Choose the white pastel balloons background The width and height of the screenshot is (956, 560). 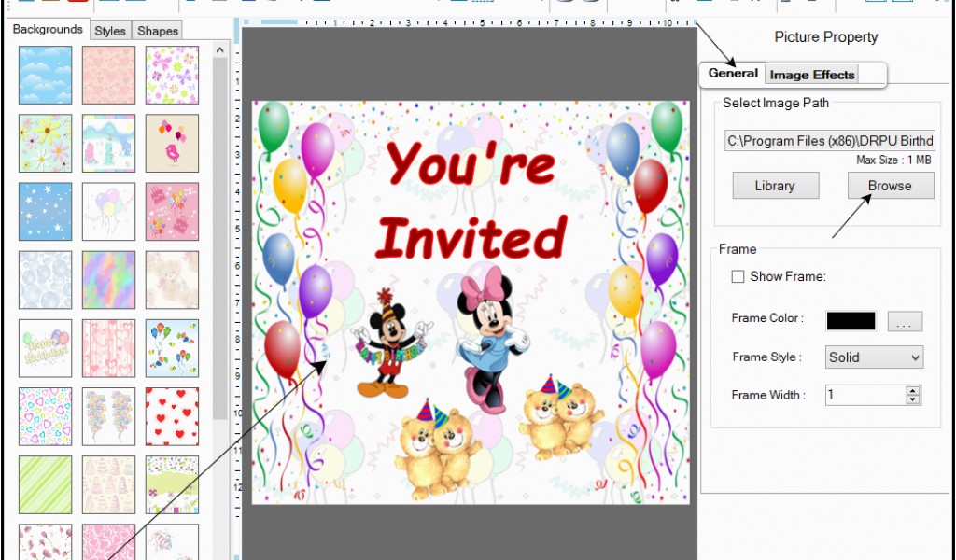point(108,212)
